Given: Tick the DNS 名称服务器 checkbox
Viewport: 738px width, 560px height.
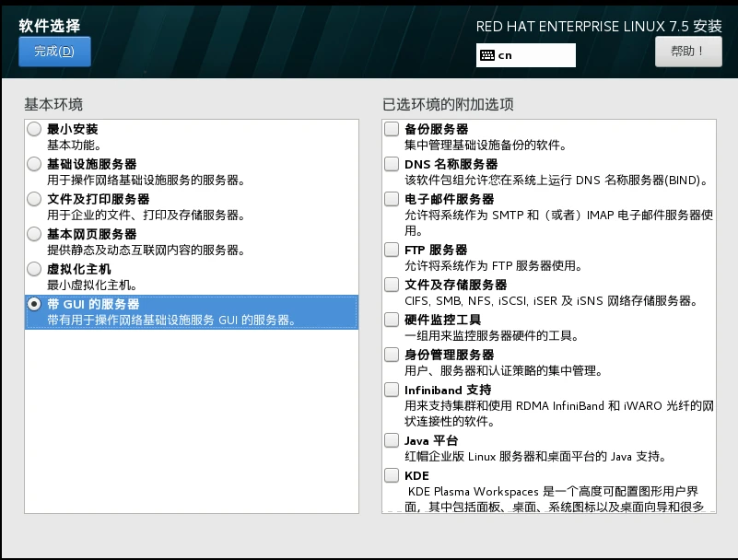Looking at the screenshot, I should tap(392, 164).
